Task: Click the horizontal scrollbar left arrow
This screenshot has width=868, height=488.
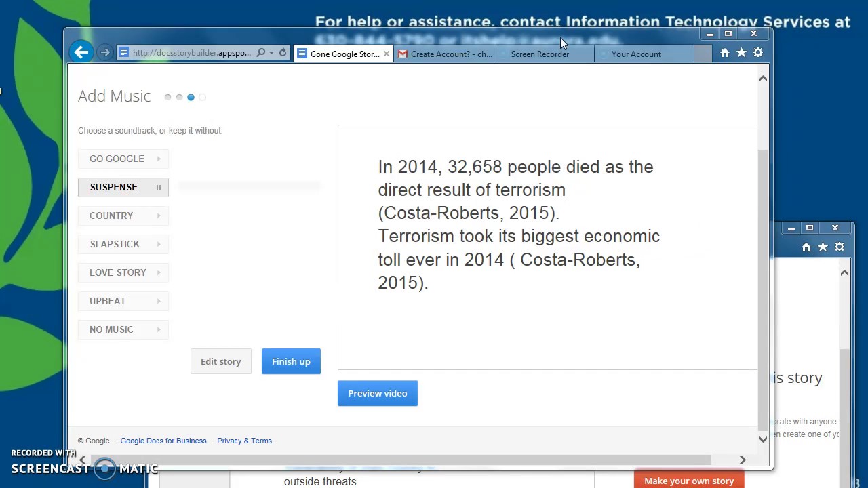Action: tap(83, 460)
